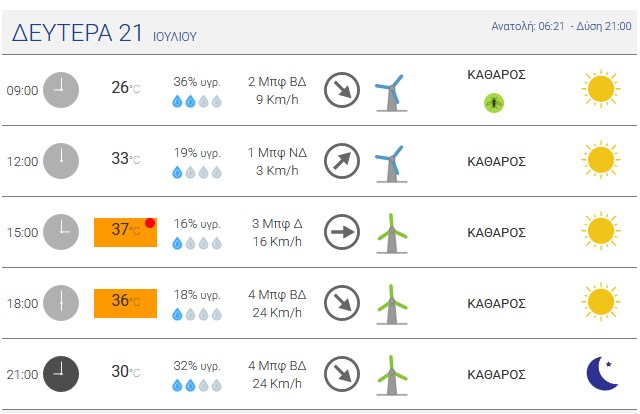The width and height of the screenshot is (640, 414).
Task: Click the humidity droplets under 32% υγρ.
Action: (197, 385)
